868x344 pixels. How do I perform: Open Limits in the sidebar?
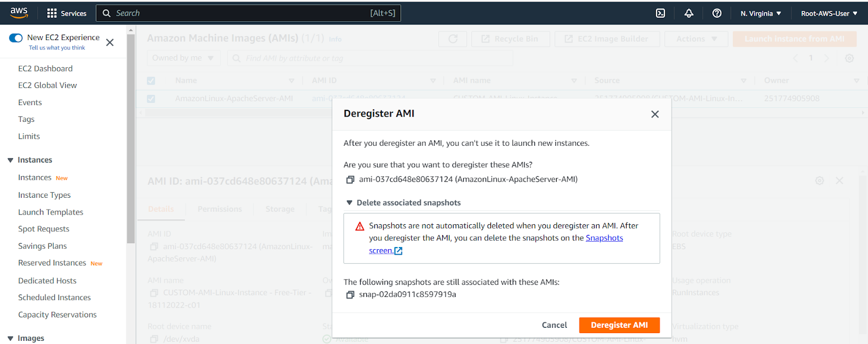pyautogui.click(x=29, y=137)
